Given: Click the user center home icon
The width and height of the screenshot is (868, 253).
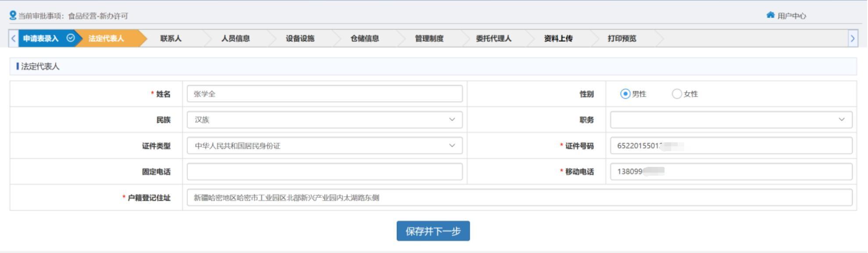Looking at the screenshot, I should pos(770,15).
